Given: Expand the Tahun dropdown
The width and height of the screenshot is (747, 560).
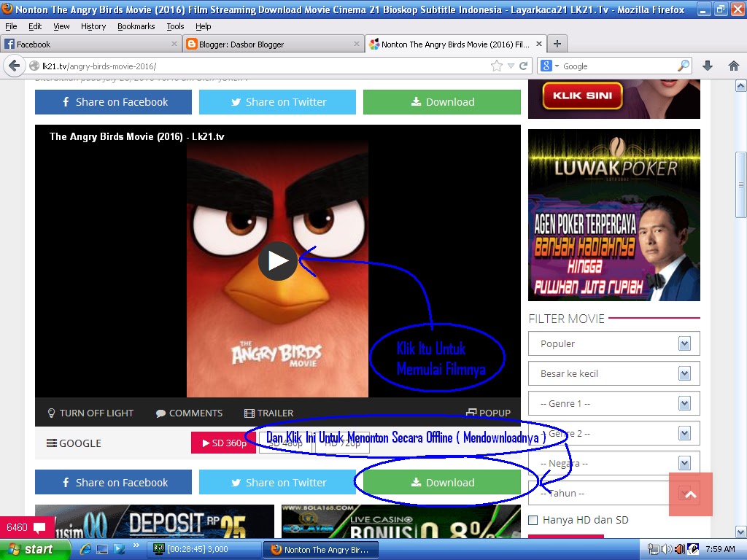Looking at the screenshot, I should click(x=614, y=493).
